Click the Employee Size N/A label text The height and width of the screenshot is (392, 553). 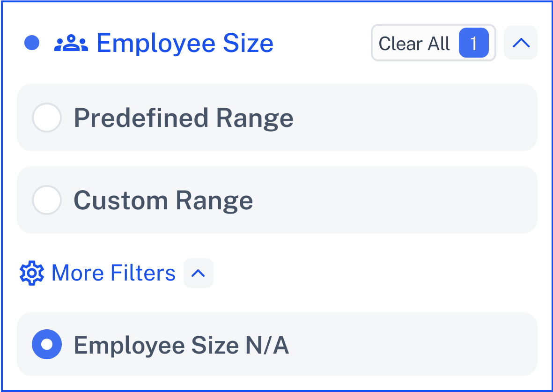click(x=181, y=345)
